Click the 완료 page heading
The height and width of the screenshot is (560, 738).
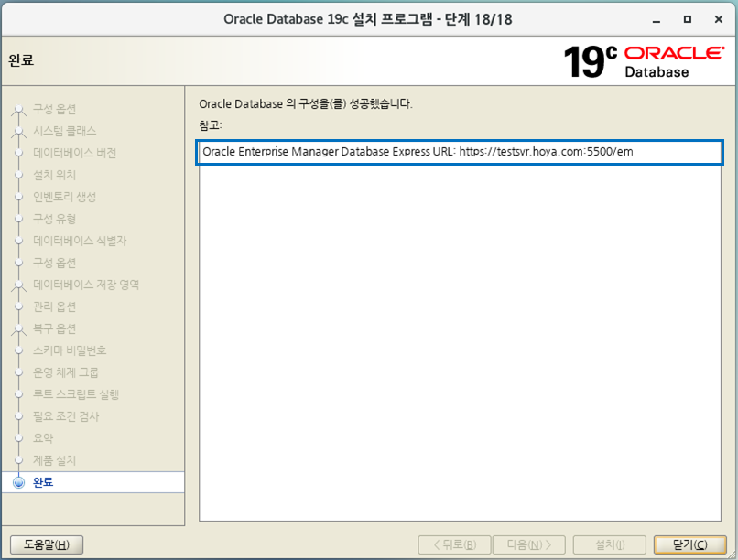[x=21, y=60]
